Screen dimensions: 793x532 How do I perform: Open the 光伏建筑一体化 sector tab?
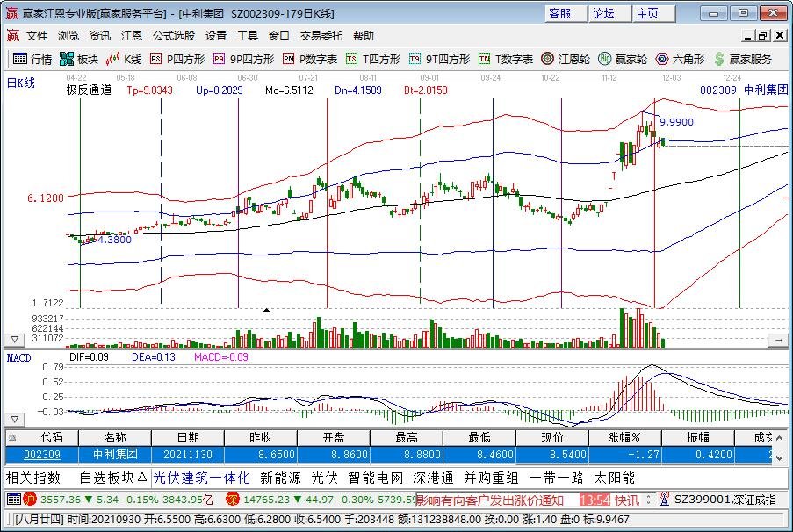click(x=201, y=478)
